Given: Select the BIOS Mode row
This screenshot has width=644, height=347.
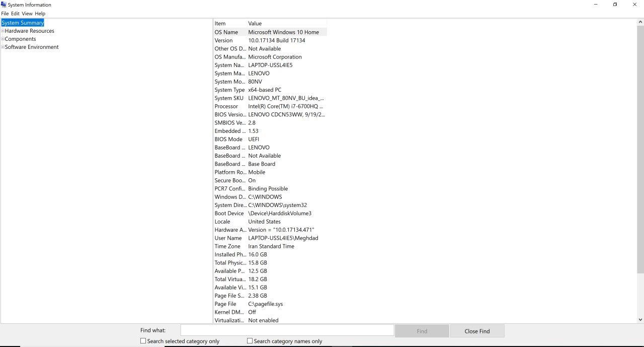Looking at the screenshot, I should [x=270, y=139].
